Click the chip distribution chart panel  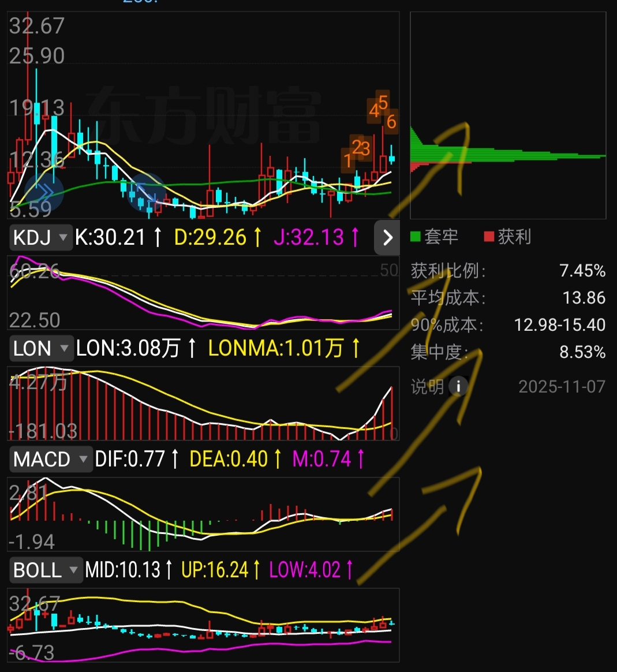pos(508,115)
